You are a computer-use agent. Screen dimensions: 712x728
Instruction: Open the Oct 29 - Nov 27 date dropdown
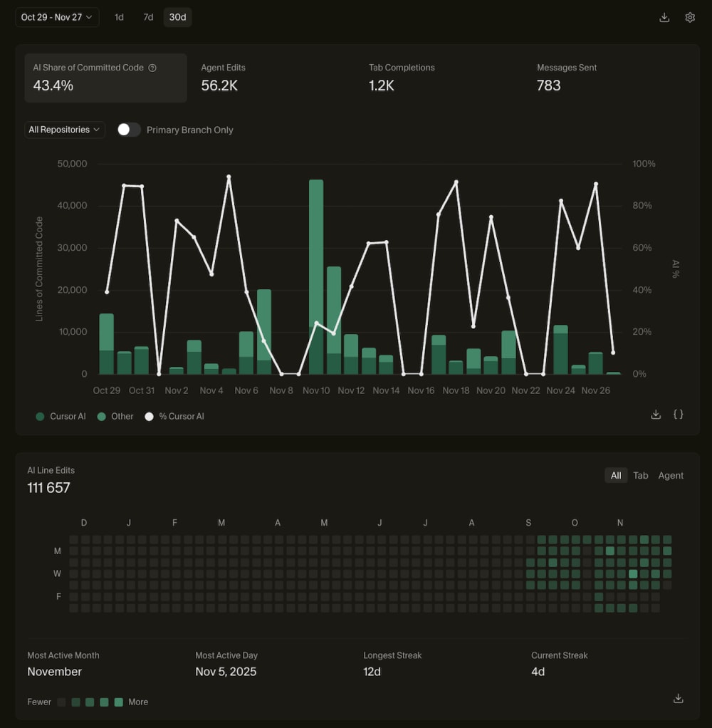click(57, 17)
